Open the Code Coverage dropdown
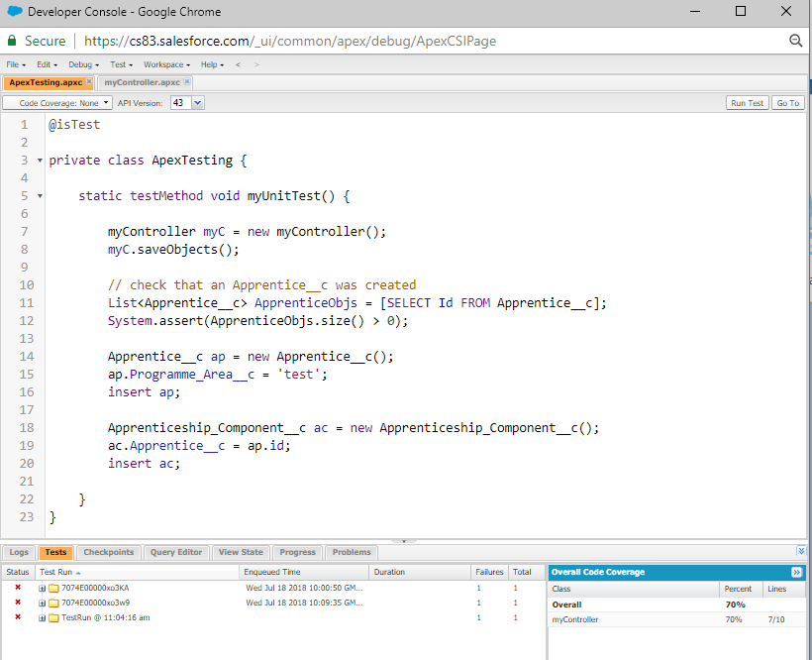Viewport: 812px width, 660px height. point(57,103)
